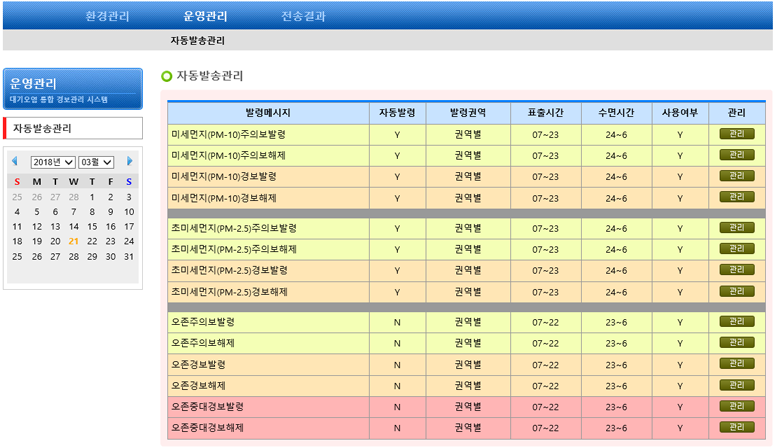Image resolution: width=775 pixels, height=448 pixels.
Task: Click 관리 button for 미세먼지(PM-10)주의보해제
Action: coord(736,155)
